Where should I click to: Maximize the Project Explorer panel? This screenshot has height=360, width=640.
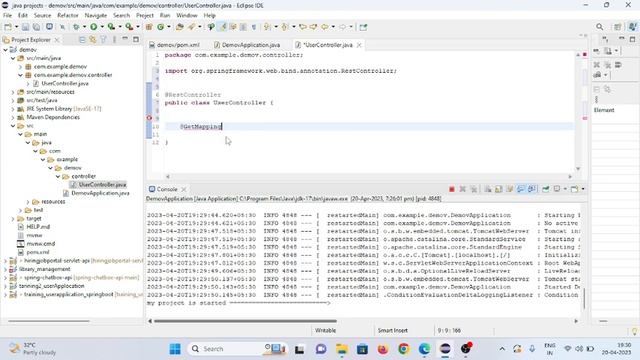pos(136,40)
